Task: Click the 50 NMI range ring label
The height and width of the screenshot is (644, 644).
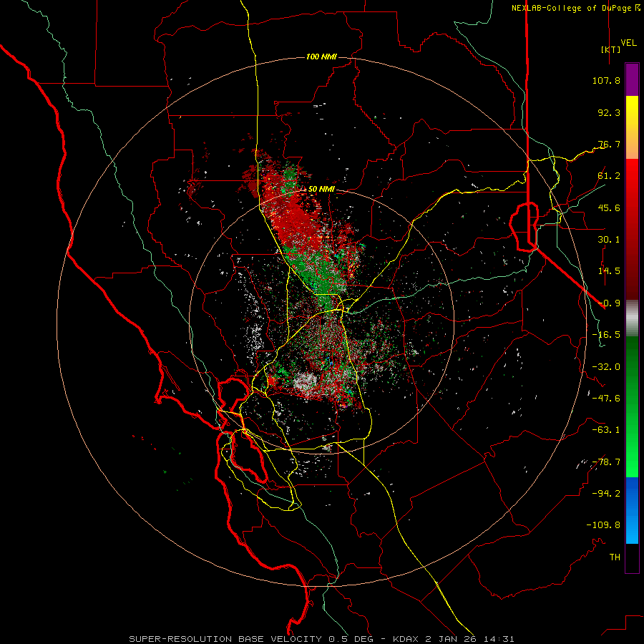Action: click(321, 190)
